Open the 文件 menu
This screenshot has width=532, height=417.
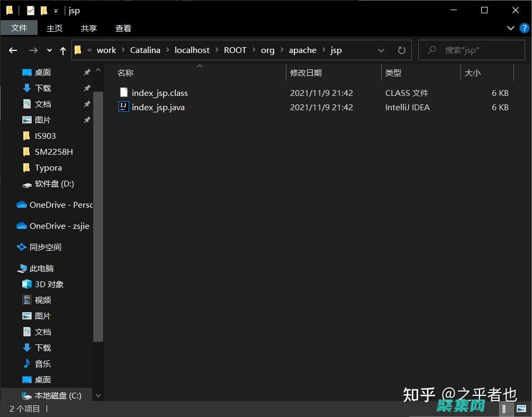point(19,28)
